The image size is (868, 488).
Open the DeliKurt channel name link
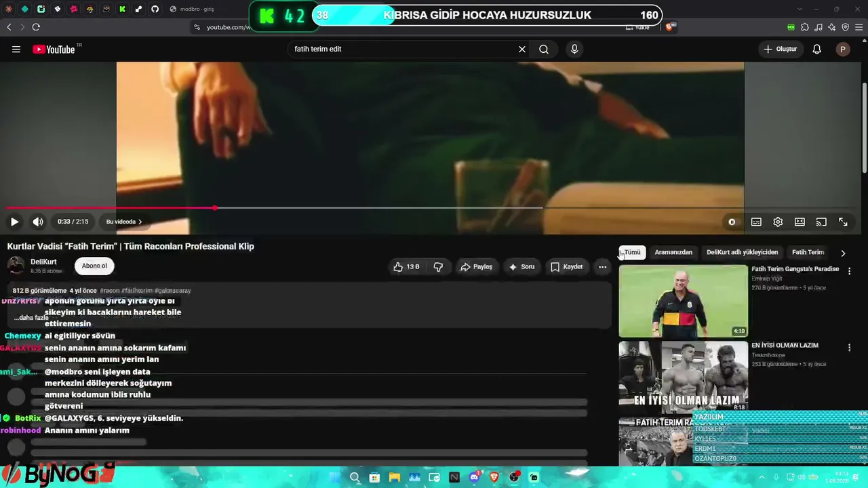43,262
